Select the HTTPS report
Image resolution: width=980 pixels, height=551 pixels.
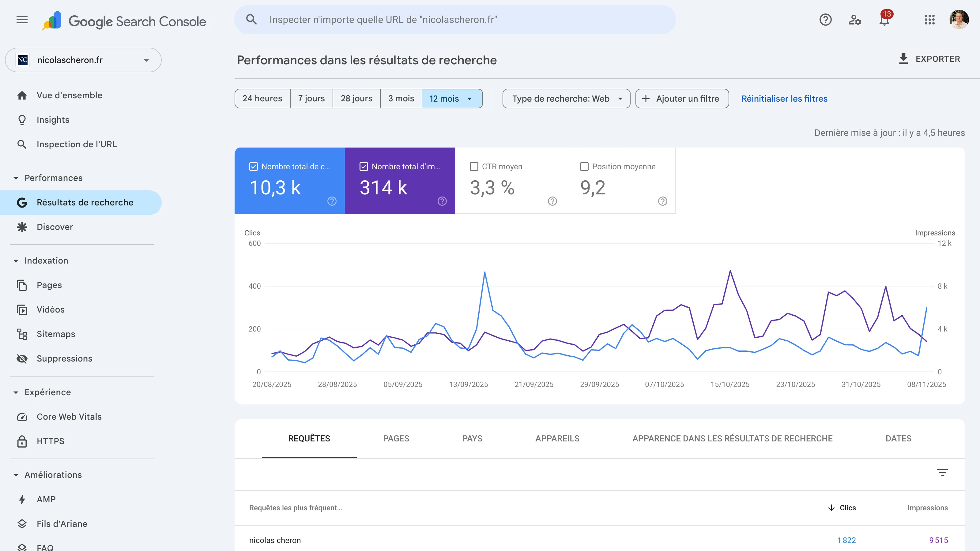click(x=50, y=441)
